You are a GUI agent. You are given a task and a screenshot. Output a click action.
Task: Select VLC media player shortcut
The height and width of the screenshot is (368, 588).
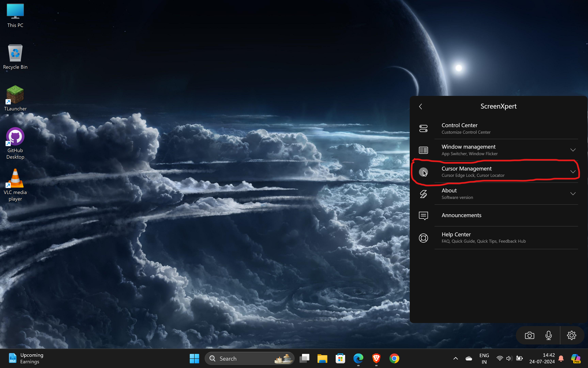pyautogui.click(x=15, y=185)
